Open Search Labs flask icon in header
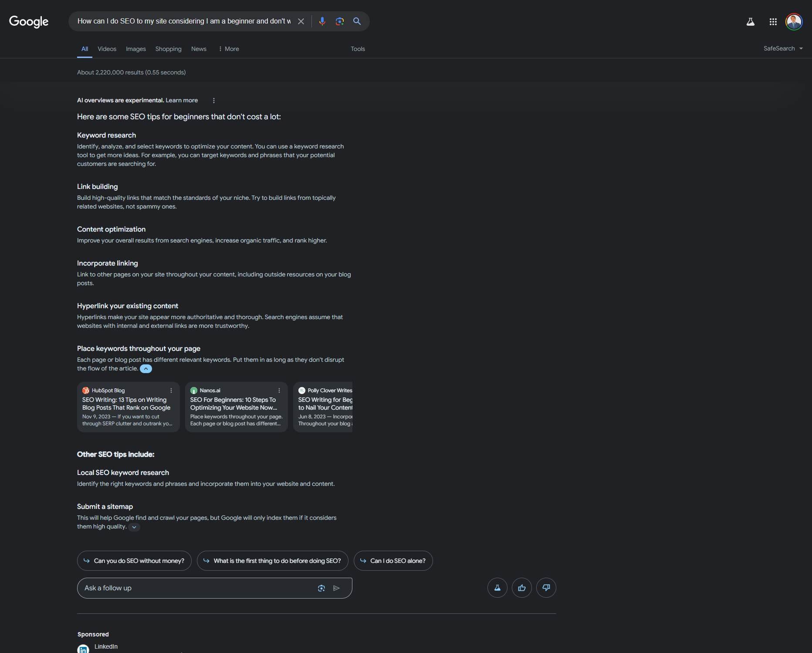The image size is (812, 653). pos(750,22)
